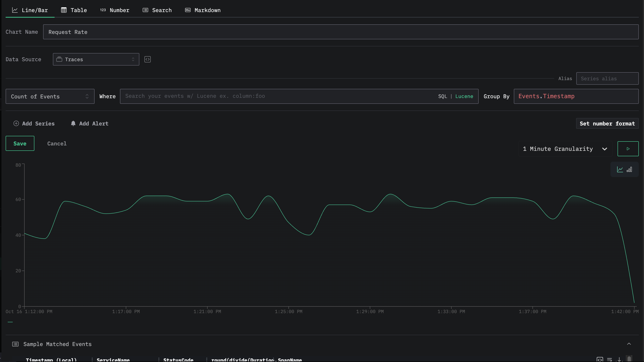Switch chart display to line view
The height and width of the screenshot is (362, 644).
tap(620, 170)
